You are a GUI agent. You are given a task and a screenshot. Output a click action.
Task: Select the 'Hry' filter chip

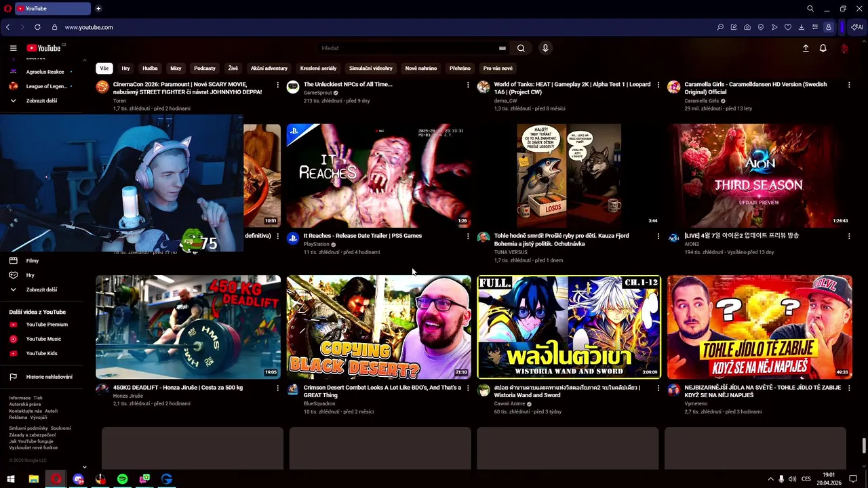tap(125, 68)
